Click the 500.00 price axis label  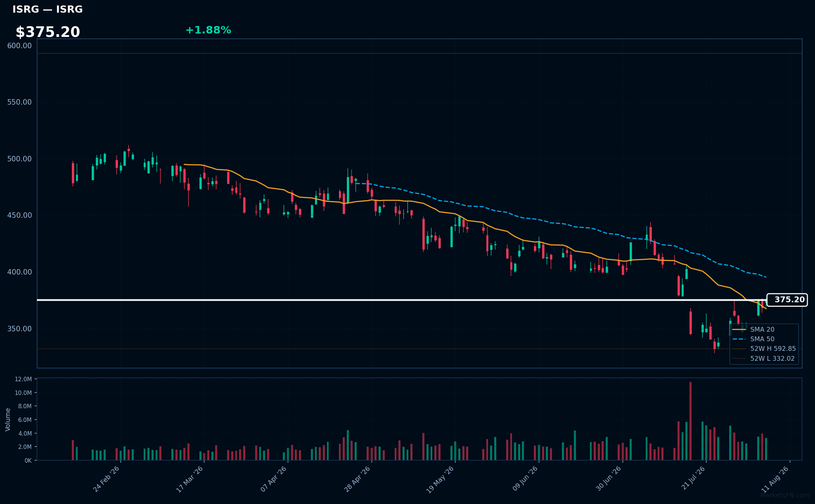(19, 159)
